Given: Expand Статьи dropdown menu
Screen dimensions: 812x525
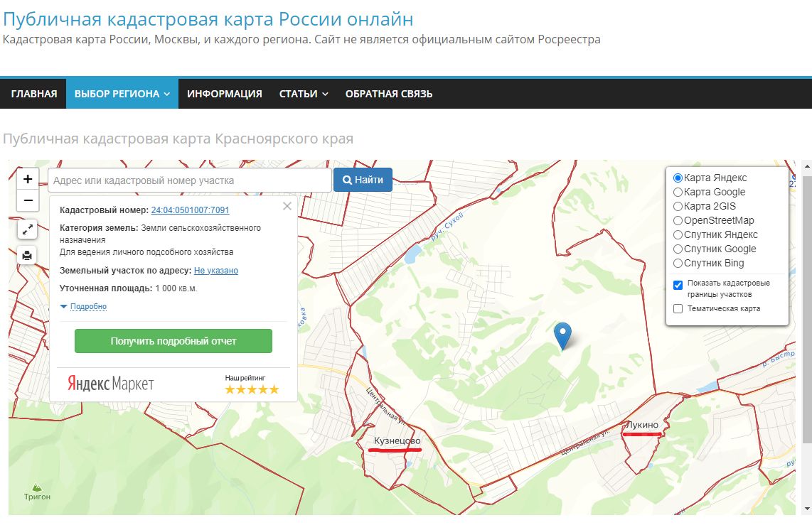Looking at the screenshot, I should pos(304,94).
